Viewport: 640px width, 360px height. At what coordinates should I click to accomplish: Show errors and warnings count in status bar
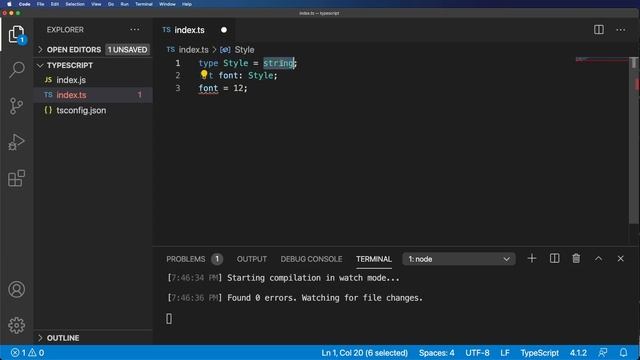27,353
